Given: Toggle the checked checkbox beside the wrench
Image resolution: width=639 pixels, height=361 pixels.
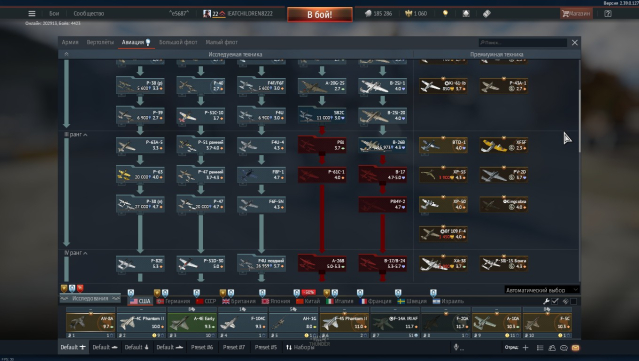Looking at the screenshot, I should (x=555, y=301).
